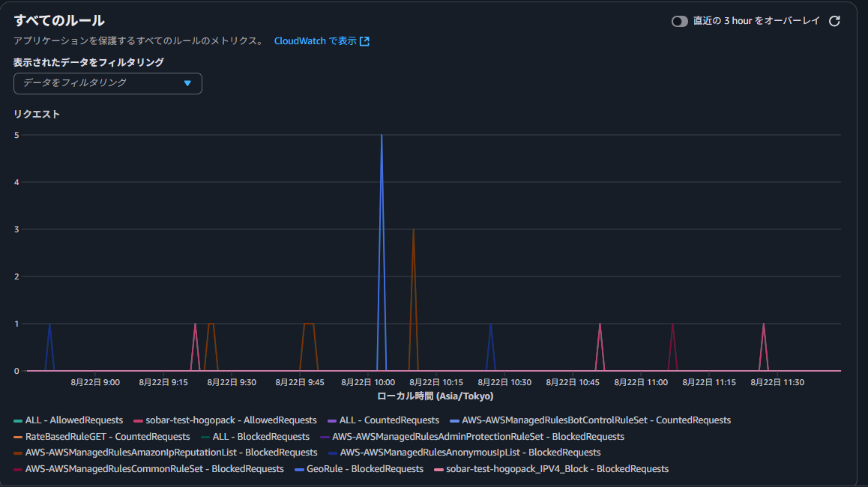Click the pink peak near 8月22日 11:30

[x=763, y=324]
